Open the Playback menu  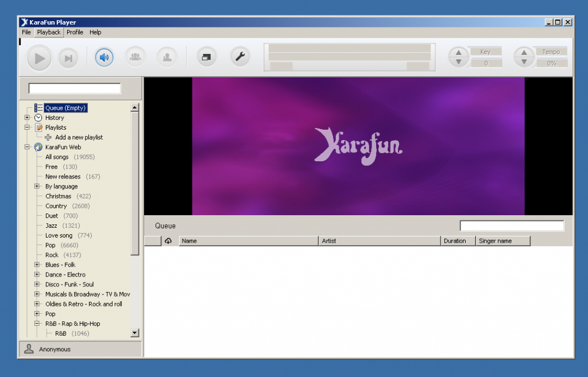tap(48, 32)
